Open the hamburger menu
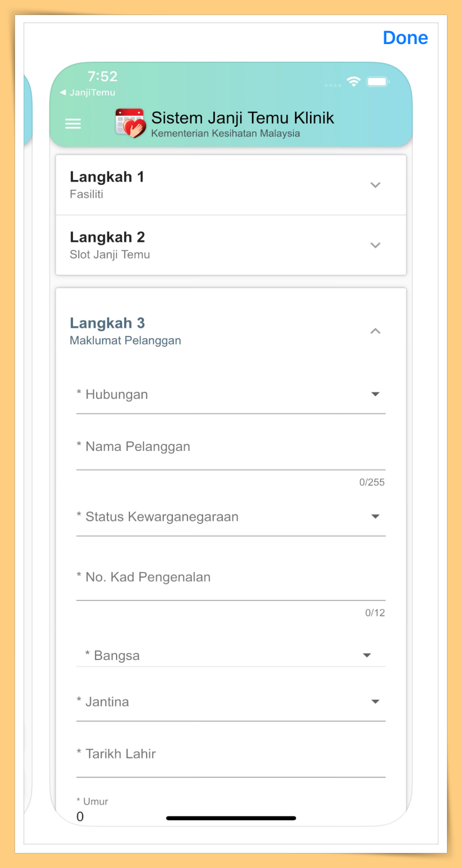 73,124
